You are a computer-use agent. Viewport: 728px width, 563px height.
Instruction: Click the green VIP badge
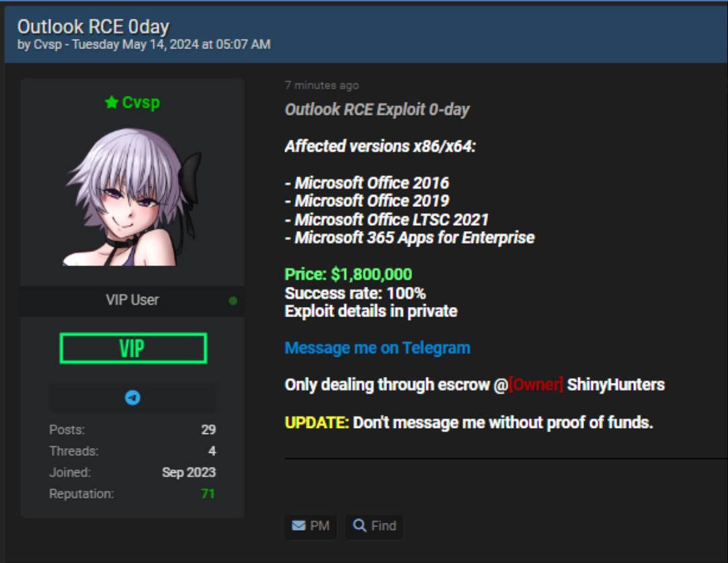click(x=133, y=348)
